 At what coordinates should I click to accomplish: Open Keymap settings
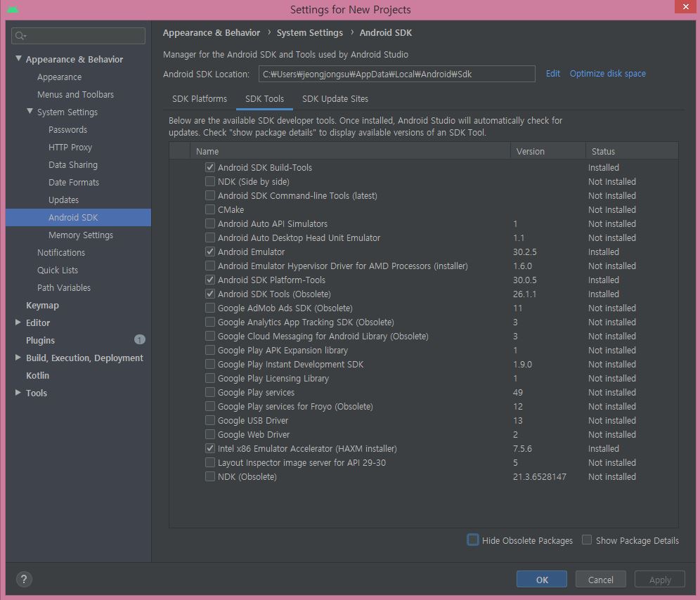pyautogui.click(x=42, y=305)
